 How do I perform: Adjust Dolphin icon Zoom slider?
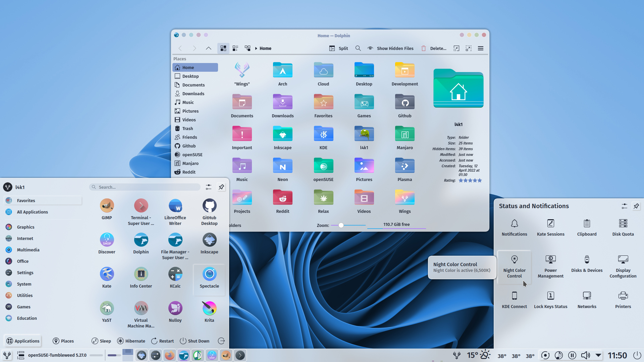click(348, 225)
